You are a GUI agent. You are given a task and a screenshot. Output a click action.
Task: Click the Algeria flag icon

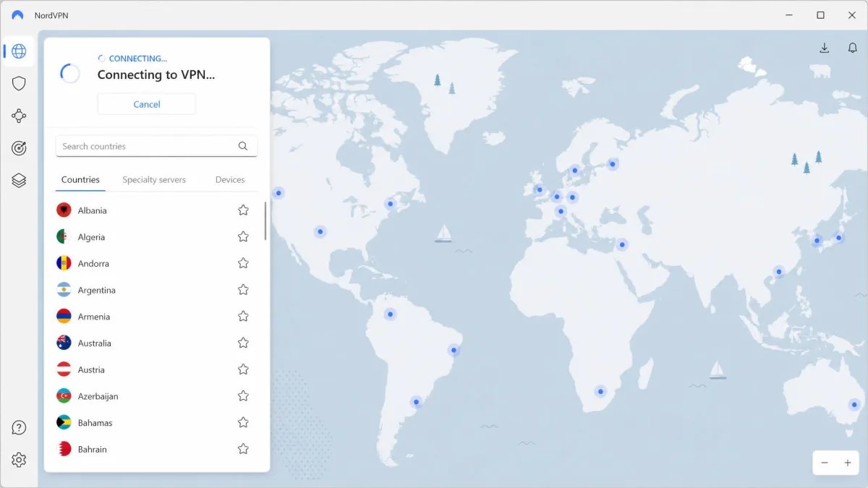64,236
